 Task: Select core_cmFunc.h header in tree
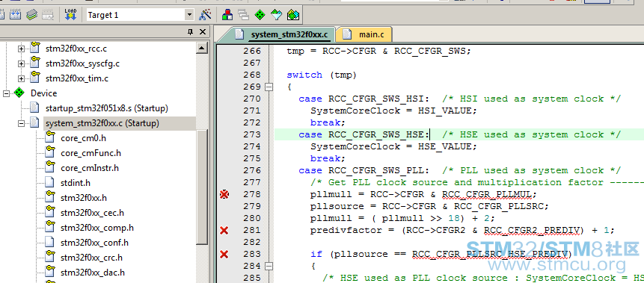point(91,153)
